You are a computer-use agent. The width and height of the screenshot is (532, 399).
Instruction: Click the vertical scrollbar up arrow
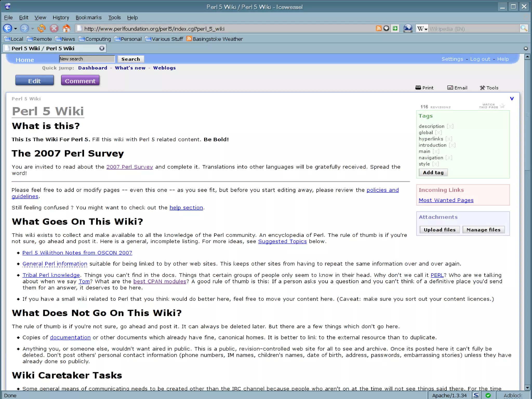[527, 56]
